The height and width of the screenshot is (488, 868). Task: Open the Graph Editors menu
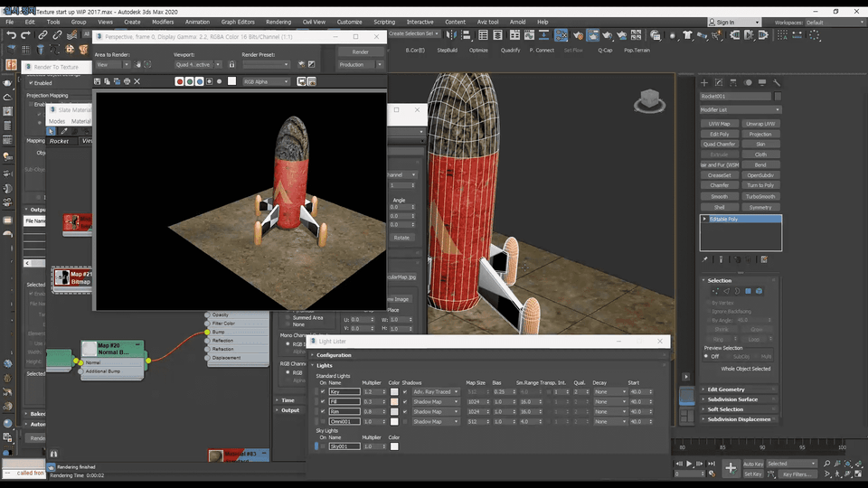point(239,22)
